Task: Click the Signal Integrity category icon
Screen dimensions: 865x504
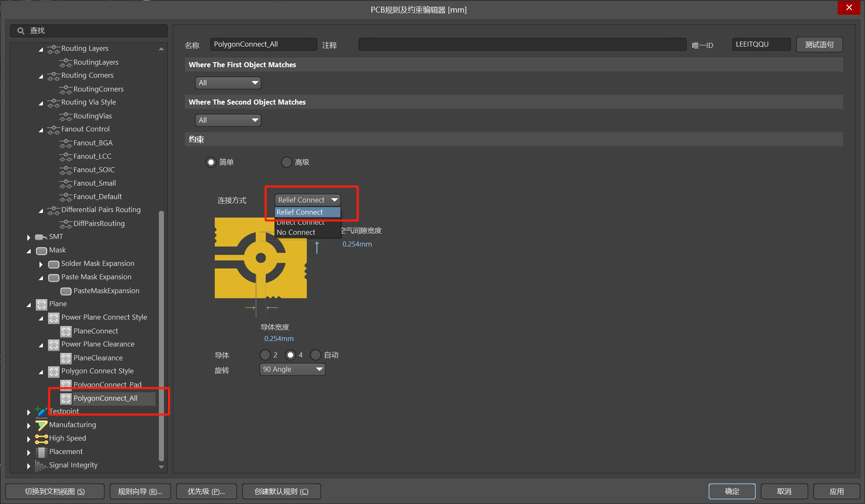Action: point(41,465)
